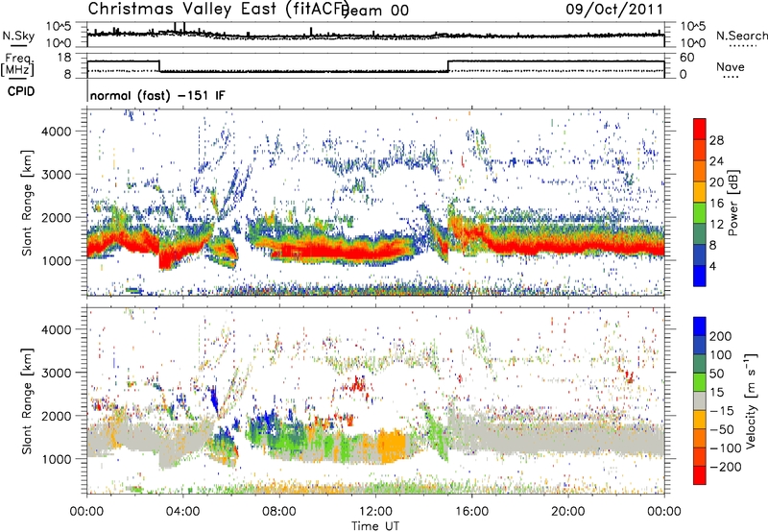This screenshot has height=532, width=768.
Task: Click the frequency step-up at 15:00
Action: [448, 66]
